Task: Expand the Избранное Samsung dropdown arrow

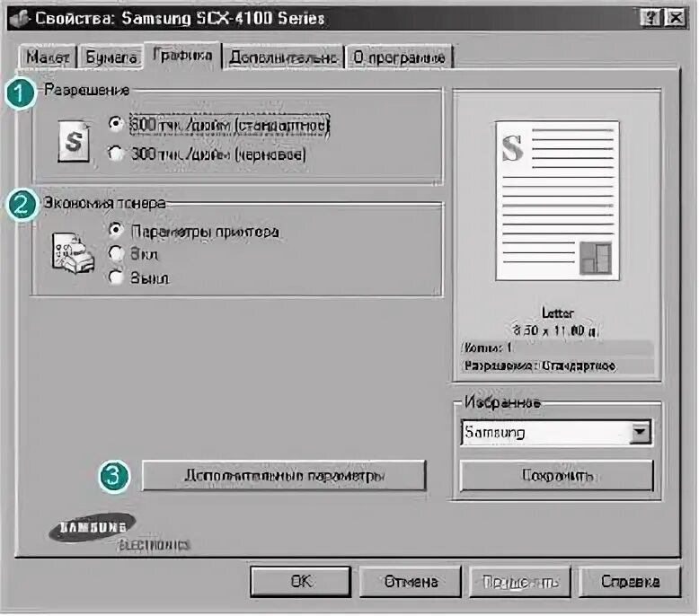Action: pos(641,432)
